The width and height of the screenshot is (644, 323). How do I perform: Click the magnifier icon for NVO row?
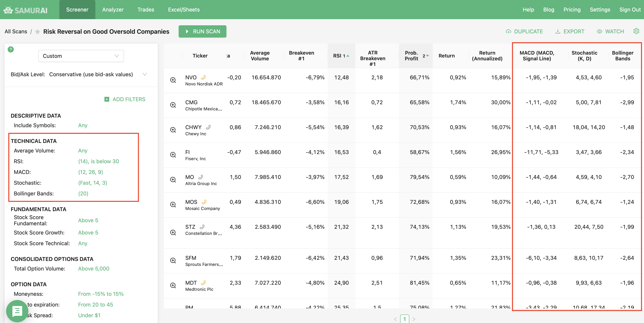coord(173,80)
